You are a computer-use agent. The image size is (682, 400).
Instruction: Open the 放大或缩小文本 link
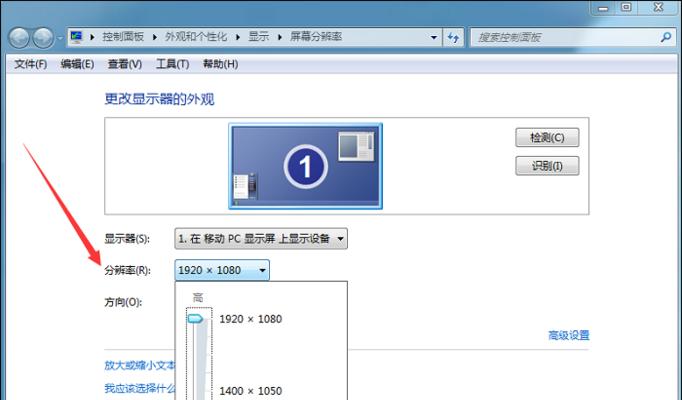tap(140, 365)
